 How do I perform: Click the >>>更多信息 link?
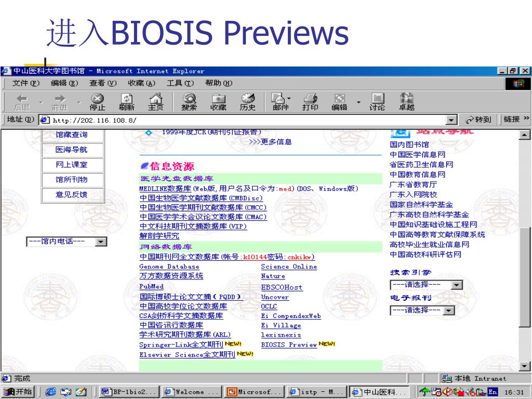coord(270,142)
